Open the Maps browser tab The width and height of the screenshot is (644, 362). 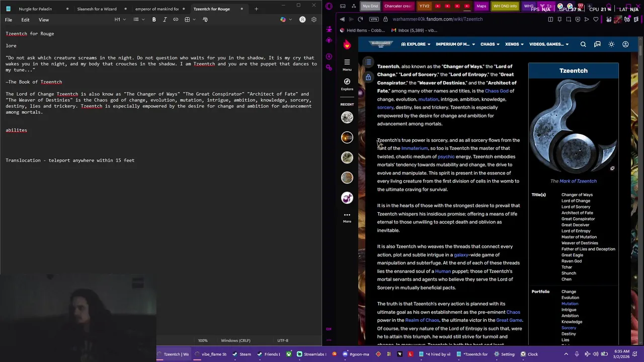pyautogui.click(x=481, y=6)
